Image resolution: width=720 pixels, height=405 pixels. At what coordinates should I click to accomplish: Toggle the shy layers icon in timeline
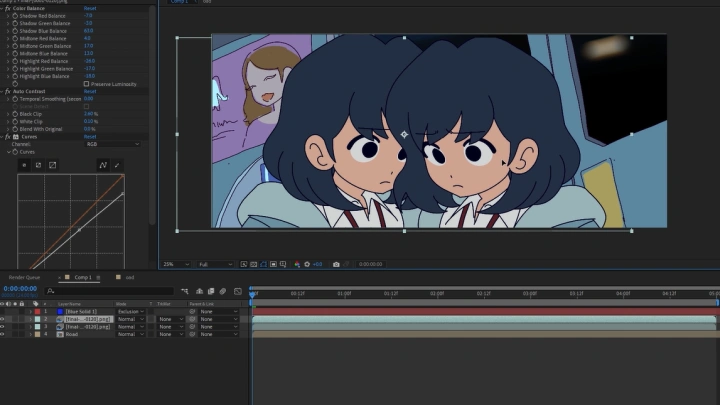coord(199,291)
